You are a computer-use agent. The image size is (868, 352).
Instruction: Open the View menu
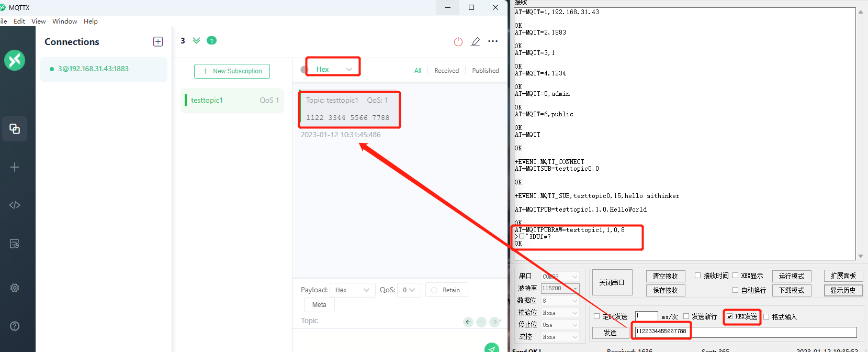point(39,21)
